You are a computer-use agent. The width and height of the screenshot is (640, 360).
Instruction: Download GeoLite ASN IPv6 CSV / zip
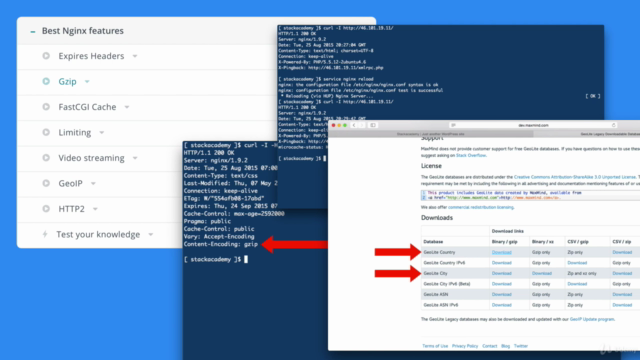click(x=622, y=305)
